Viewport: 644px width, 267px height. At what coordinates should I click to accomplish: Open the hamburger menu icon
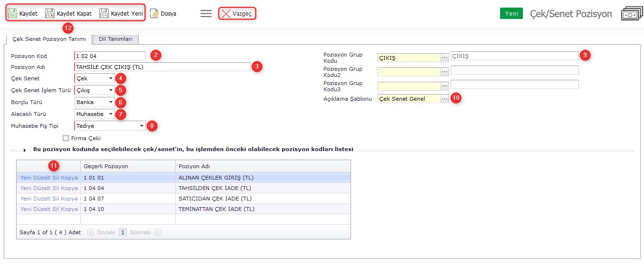[206, 14]
